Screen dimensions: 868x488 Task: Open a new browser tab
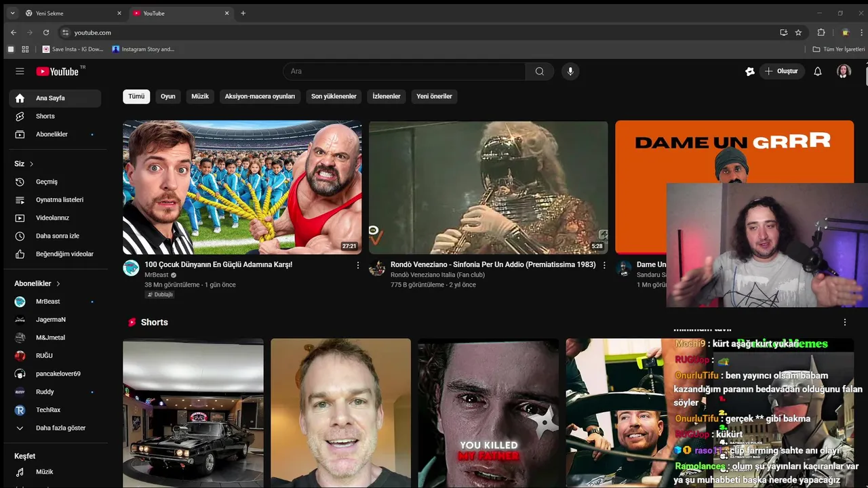(x=243, y=13)
